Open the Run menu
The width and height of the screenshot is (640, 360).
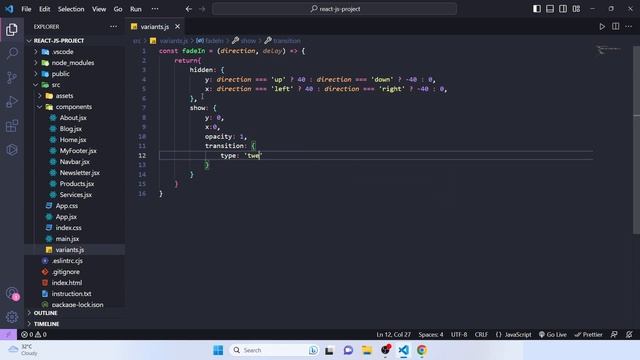pyautogui.click(x=136, y=9)
